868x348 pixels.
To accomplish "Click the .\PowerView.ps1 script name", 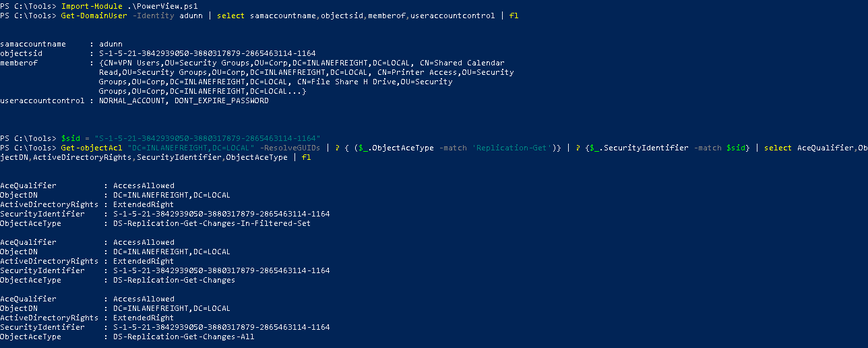I will click(x=154, y=6).
